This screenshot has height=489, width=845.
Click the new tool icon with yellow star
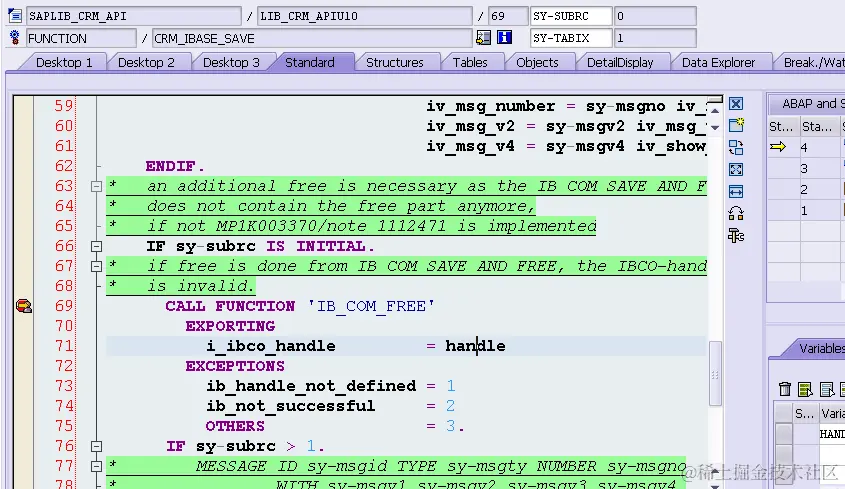(736, 125)
